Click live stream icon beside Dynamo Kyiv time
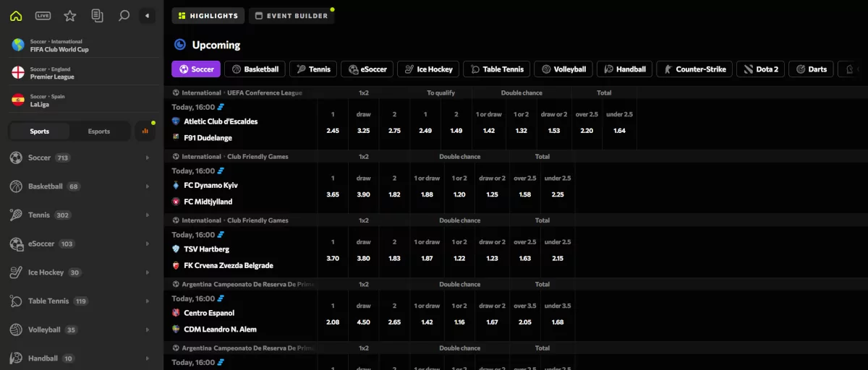 click(221, 171)
